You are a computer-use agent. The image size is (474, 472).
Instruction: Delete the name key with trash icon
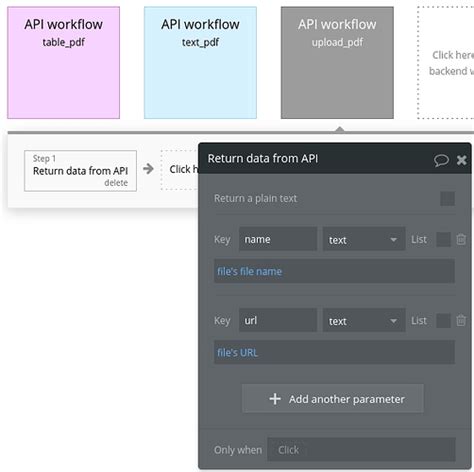click(461, 239)
